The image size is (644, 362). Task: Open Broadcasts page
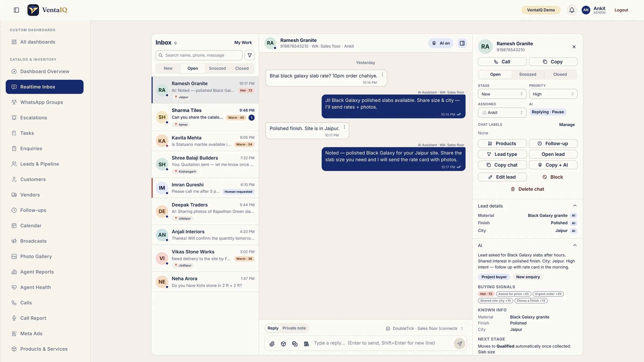[45, 241]
